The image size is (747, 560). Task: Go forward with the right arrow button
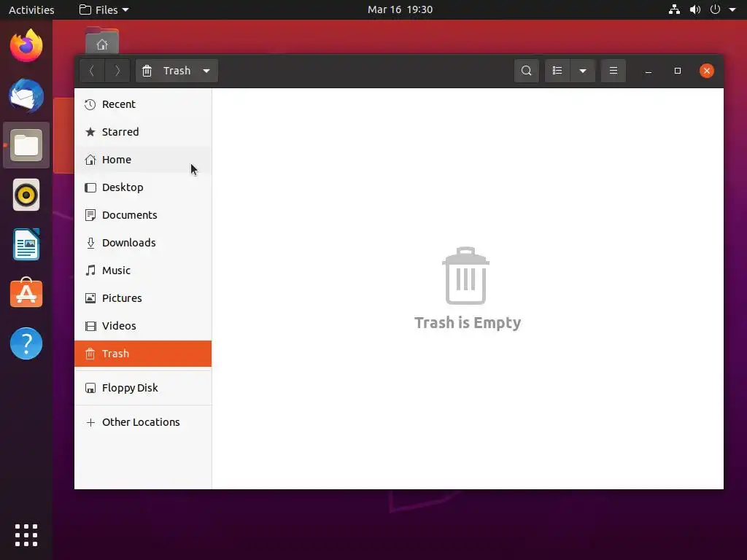(x=117, y=71)
